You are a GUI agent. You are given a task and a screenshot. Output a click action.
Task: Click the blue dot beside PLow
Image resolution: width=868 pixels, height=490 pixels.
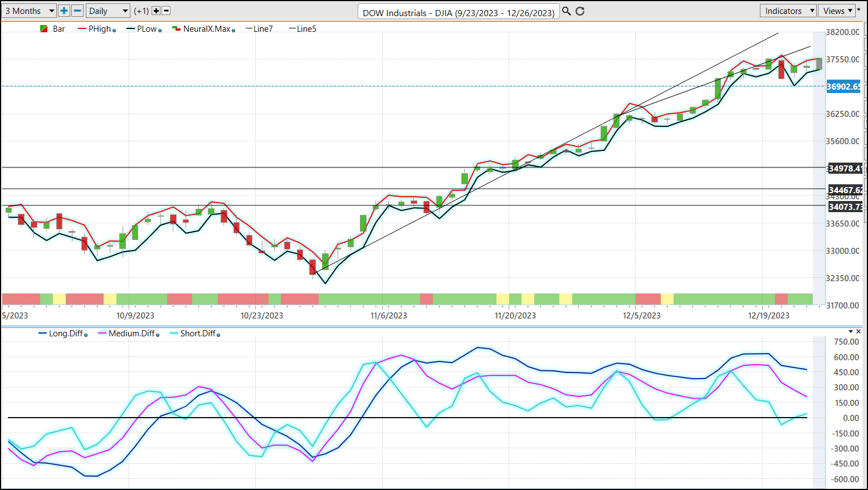160,31
